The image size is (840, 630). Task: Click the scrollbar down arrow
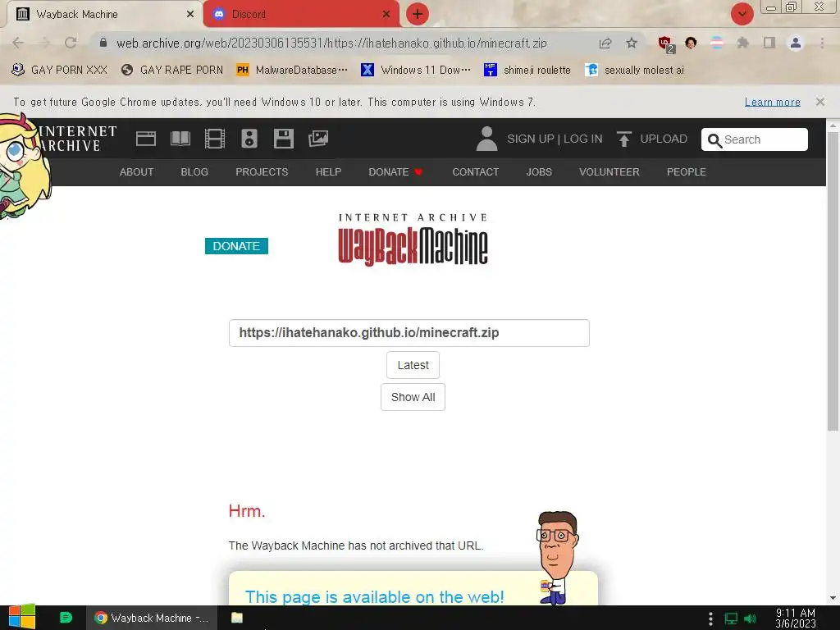point(833,598)
